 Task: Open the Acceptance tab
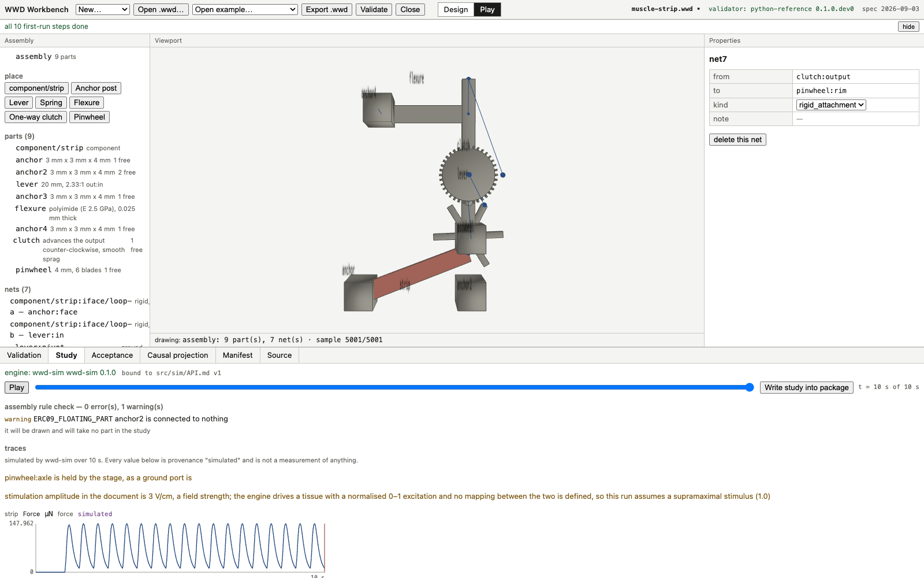(x=112, y=355)
